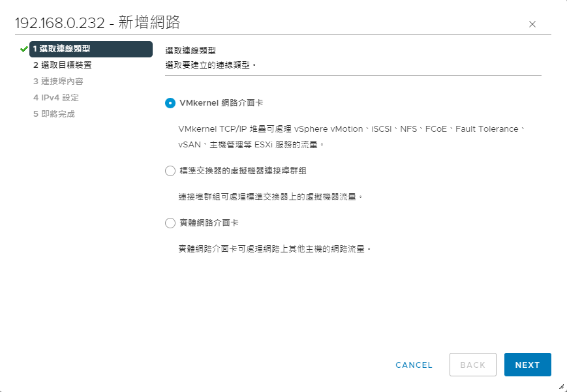Click the heading 選取連線類型 in content pane

click(191, 51)
